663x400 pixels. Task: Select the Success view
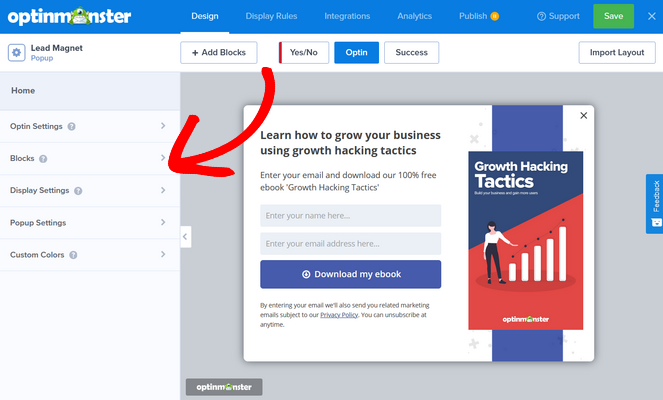(x=411, y=52)
